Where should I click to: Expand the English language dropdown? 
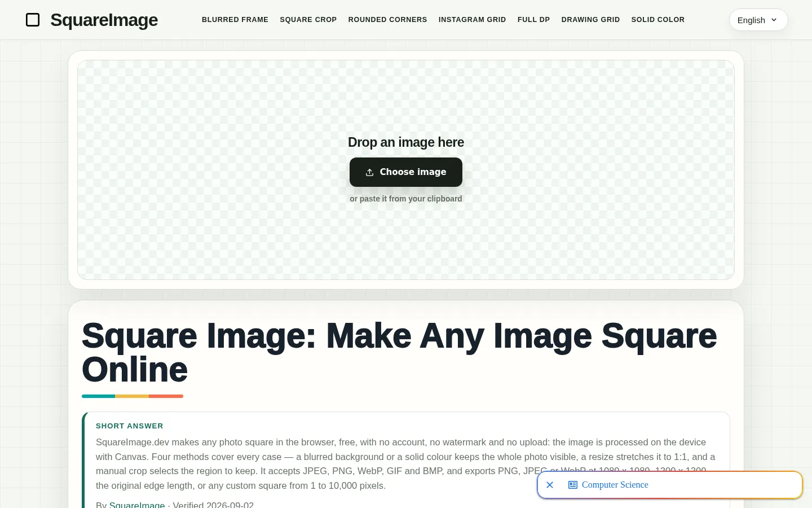pyautogui.click(x=758, y=20)
